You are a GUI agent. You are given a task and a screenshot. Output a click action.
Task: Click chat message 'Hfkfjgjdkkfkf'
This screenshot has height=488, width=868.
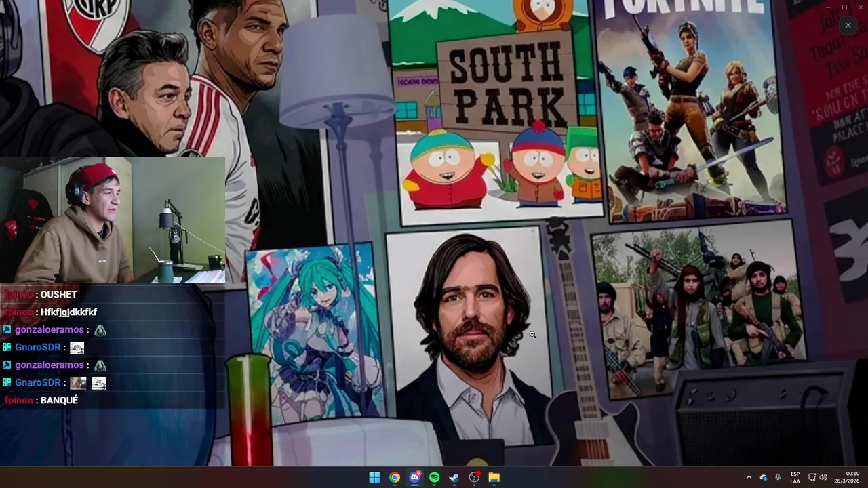[68, 312]
